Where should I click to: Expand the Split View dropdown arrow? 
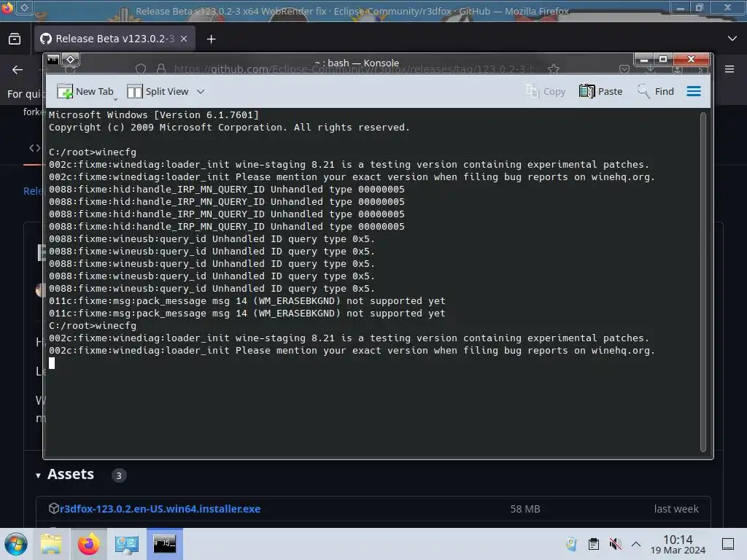(x=201, y=91)
